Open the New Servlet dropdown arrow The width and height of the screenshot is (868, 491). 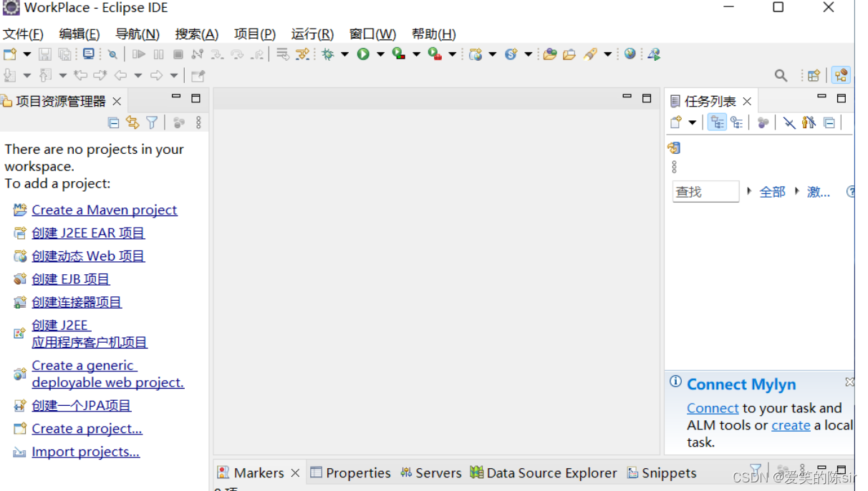(x=529, y=54)
